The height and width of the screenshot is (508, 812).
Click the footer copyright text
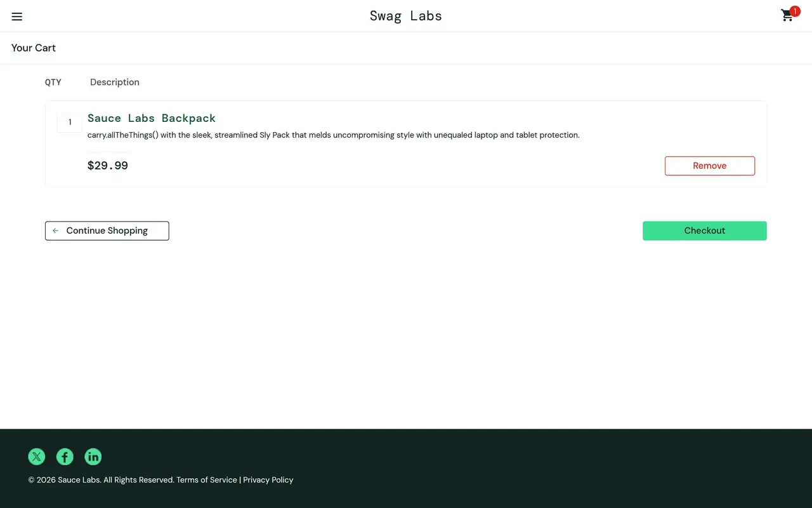pyautogui.click(x=160, y=480)
